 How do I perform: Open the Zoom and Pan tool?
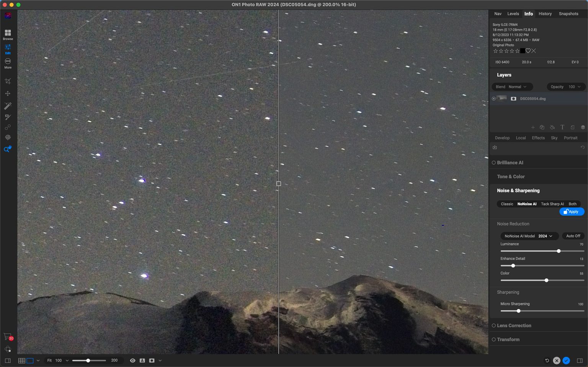click(8, 149)
